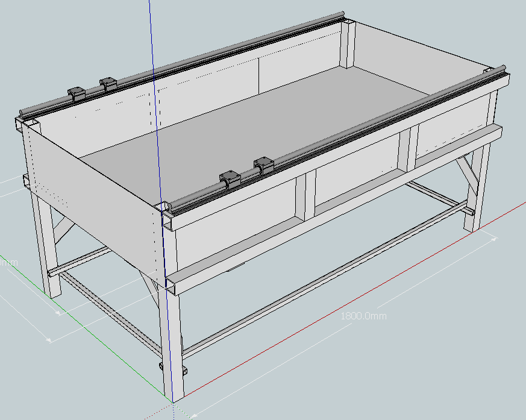Viewport: 526px width, 420px height.
Task: Select the front corner leg near origin
Action: [174, 343]
